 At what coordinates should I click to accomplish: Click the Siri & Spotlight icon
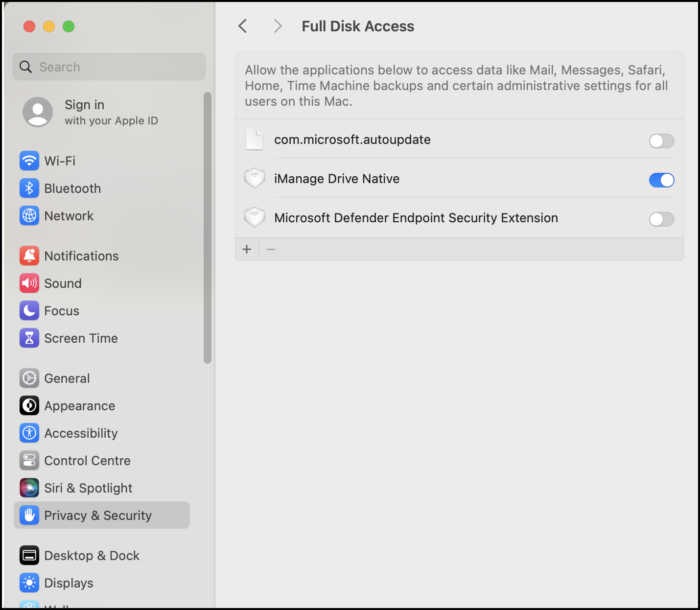point(29,488)
